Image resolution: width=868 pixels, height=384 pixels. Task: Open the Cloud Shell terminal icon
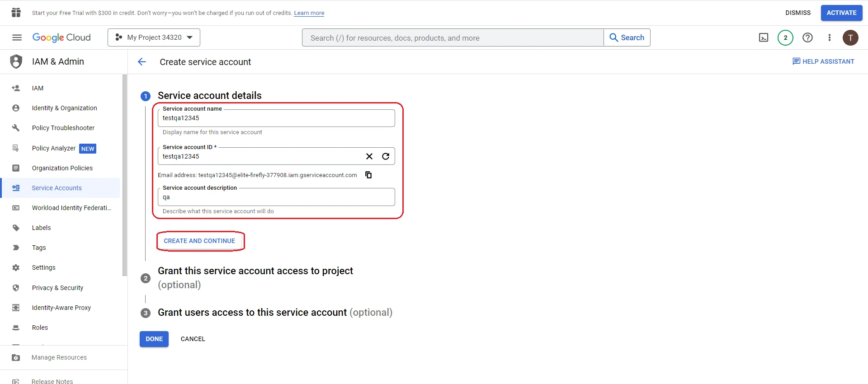(764, 37)
